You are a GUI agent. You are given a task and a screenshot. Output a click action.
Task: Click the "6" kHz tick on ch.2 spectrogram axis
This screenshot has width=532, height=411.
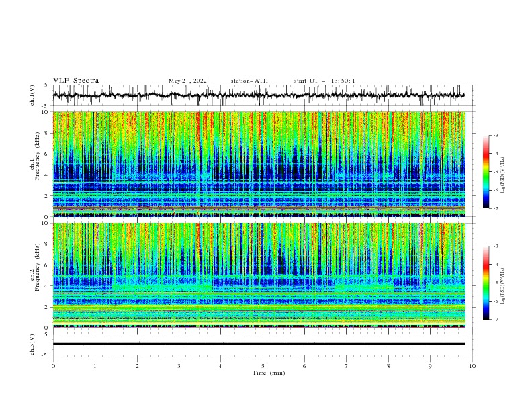coord(47,265)
